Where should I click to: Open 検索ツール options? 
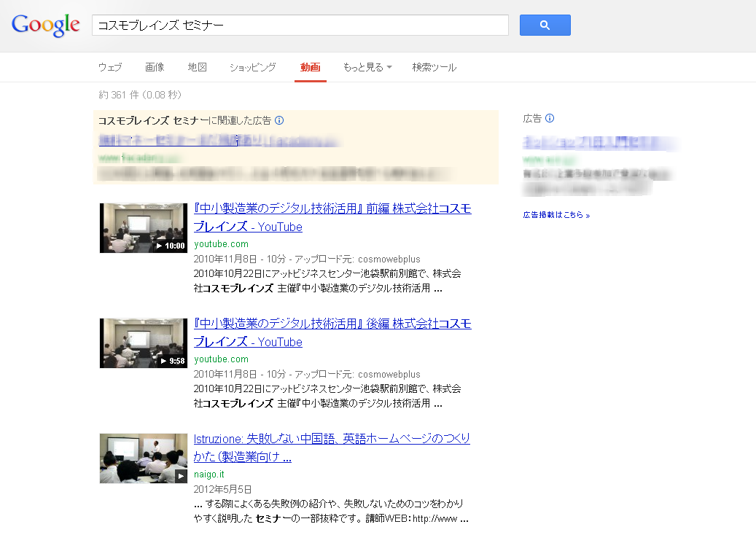point(434,68)
